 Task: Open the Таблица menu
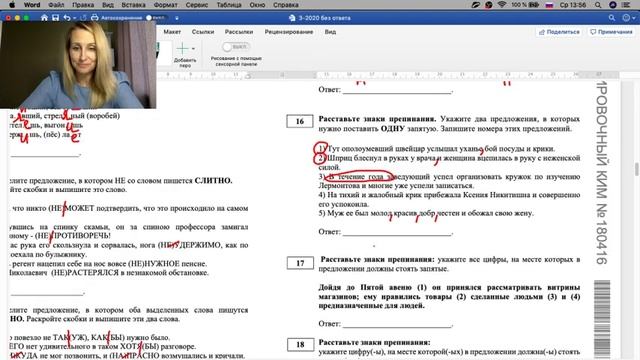(x=229, y=5)
